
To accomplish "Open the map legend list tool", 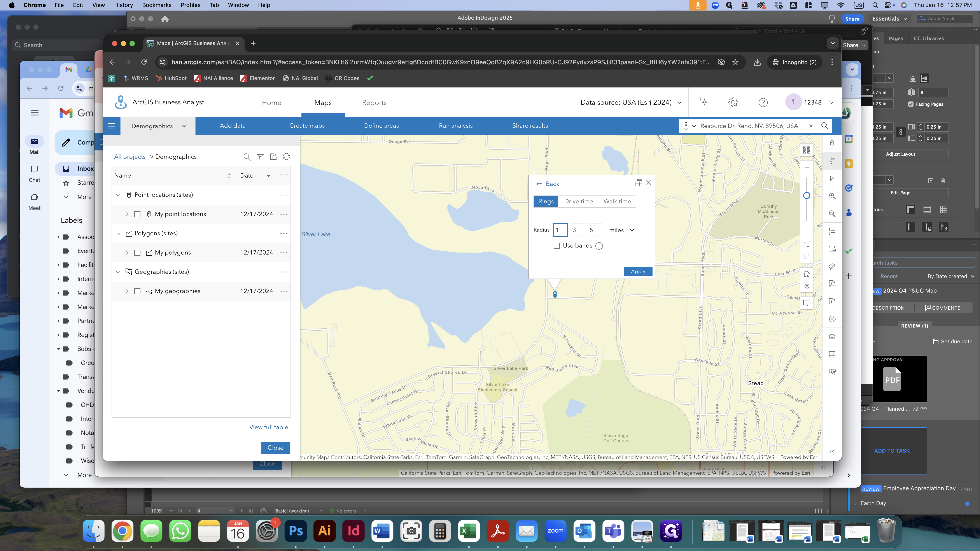I will pos(832,231).
